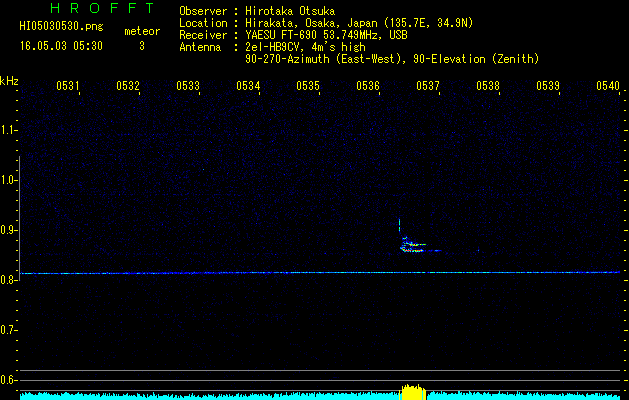Click the 1.0 kHz axis label

click(8, 180)
